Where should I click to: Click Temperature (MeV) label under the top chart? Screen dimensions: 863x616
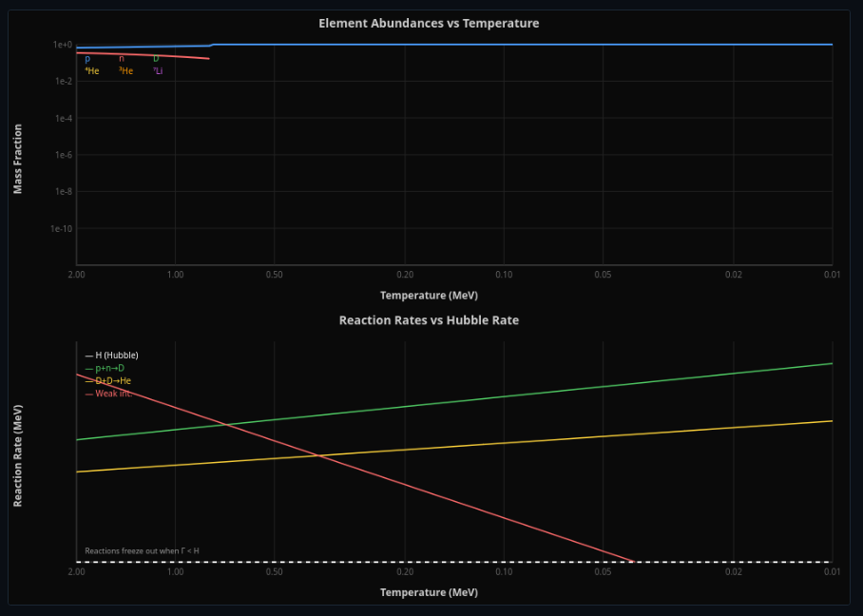click(429, 296)
